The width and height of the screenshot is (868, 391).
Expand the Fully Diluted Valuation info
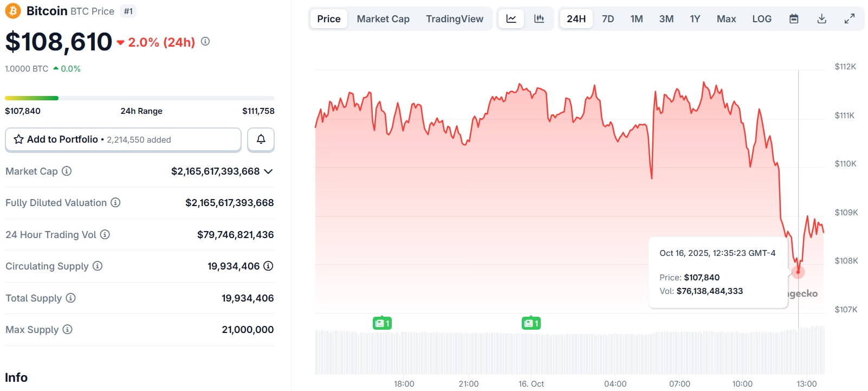pos(115,203)
